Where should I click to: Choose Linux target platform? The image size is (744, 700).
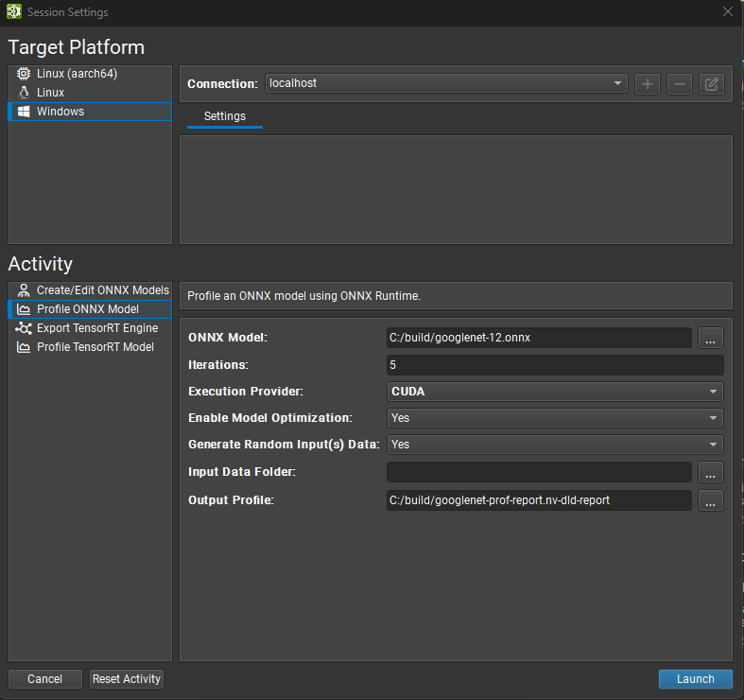click(x=90, y=92)
